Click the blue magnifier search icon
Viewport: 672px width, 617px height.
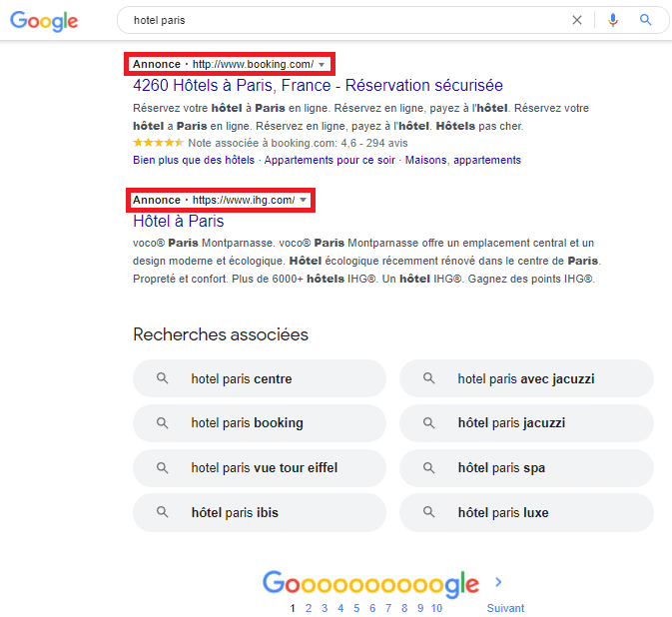[x=645, y=20]
